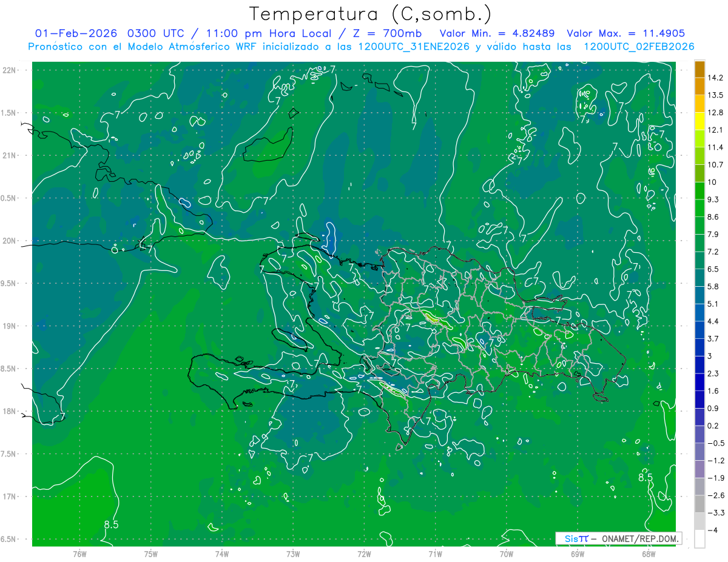Click the colorbar label '13.5'
This screenshot has width=728, height=562.
(715, 95)
